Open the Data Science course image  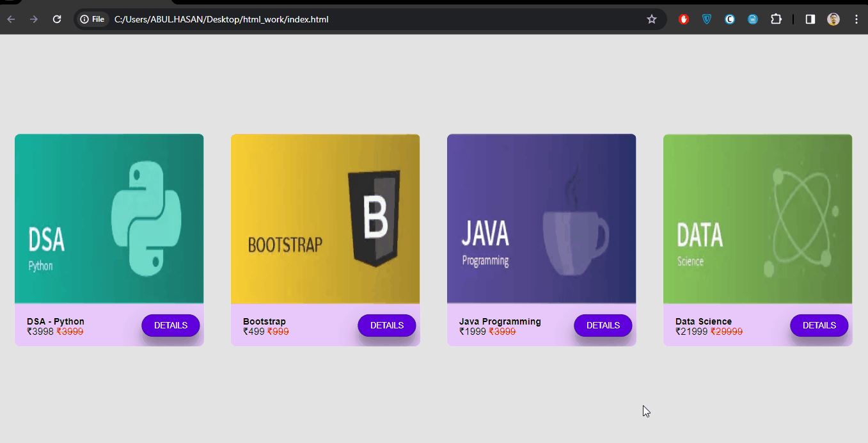[758, 218]
